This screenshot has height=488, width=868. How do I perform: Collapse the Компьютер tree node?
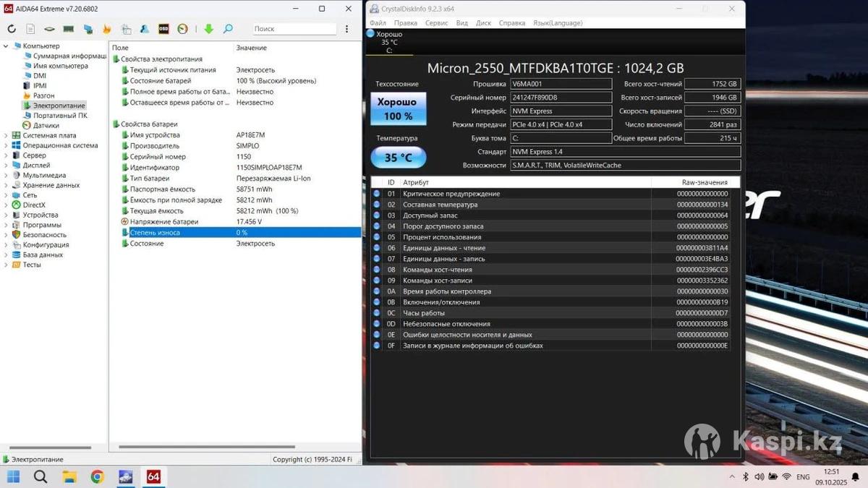(x=7, y=46)
